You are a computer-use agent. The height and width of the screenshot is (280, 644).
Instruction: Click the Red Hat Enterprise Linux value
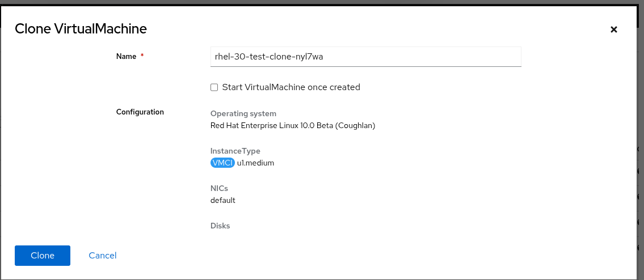point(293,125)
